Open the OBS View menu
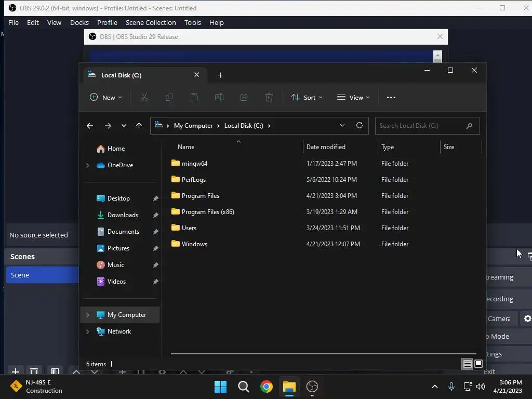This screenshot has height=399, width=532. click(54, 22)
